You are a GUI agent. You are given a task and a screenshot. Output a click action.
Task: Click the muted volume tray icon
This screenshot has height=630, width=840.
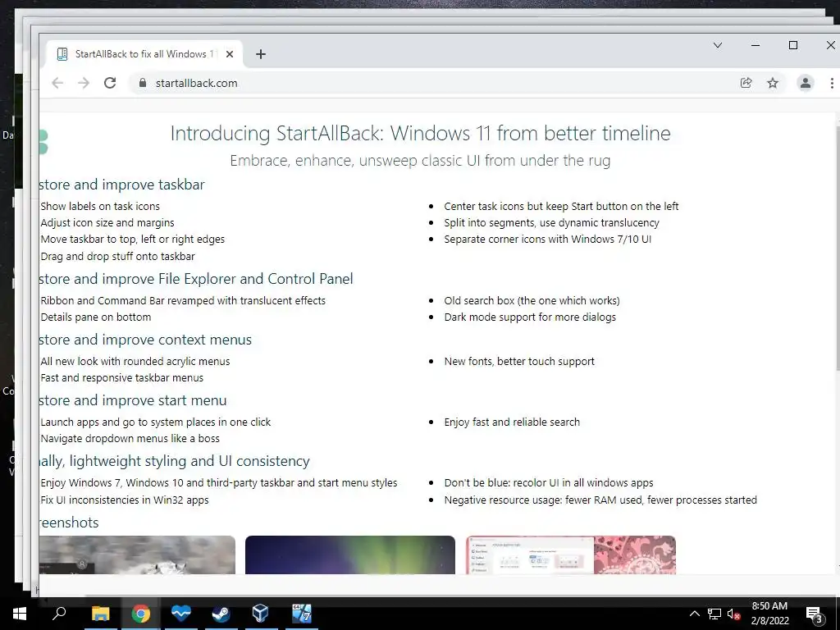(734, 614)
